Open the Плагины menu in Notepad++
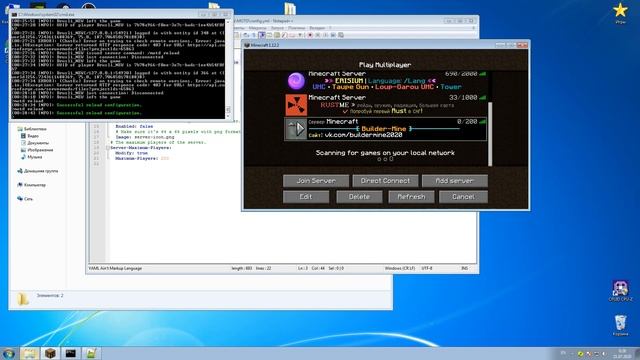This screenshot has width=640, height=360. 296,28
